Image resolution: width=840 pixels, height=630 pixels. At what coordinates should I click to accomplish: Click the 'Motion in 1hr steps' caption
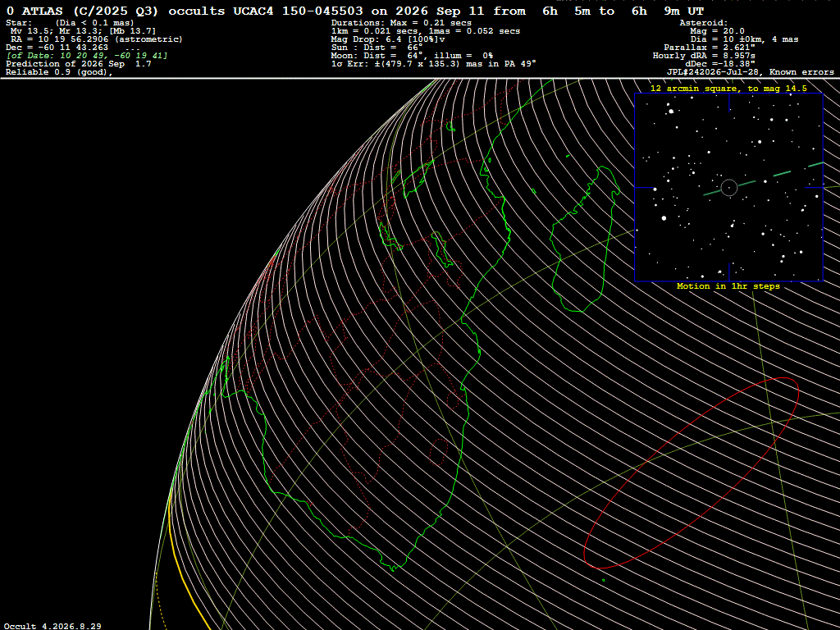pyautogui.click(x=728, y=286)
